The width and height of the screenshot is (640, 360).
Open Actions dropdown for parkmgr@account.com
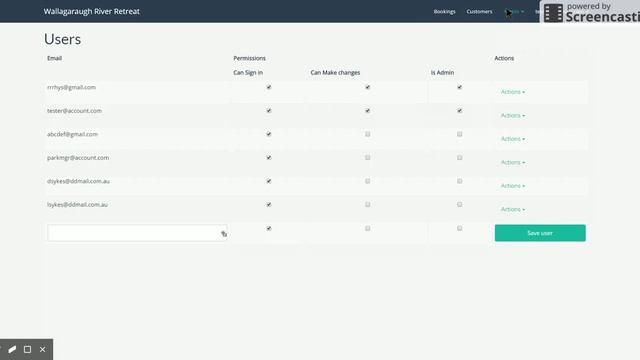[x=513, y=162]
